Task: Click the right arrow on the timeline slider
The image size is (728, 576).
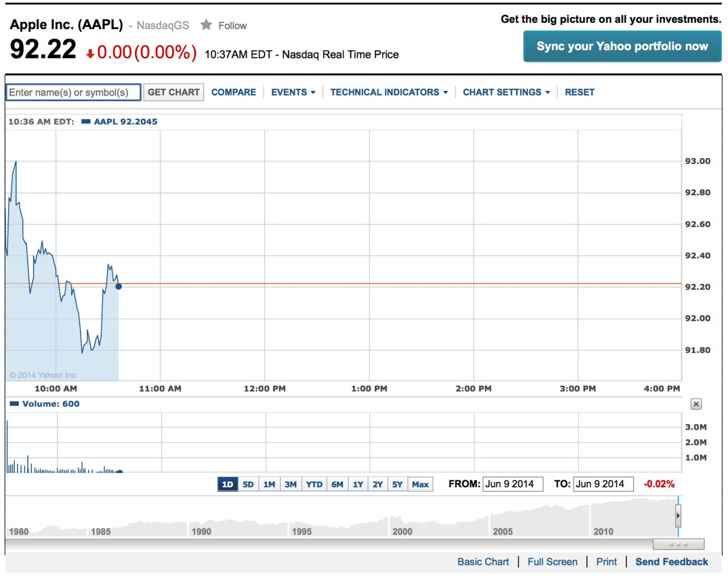Action: [x=679, y=516]
